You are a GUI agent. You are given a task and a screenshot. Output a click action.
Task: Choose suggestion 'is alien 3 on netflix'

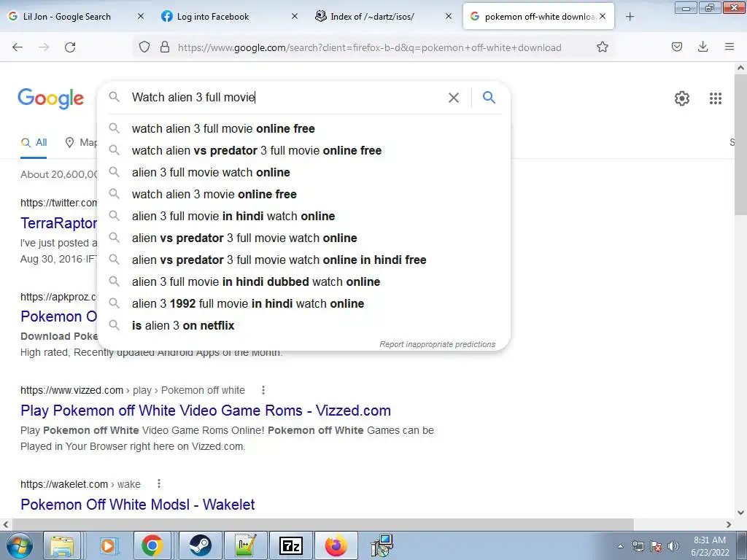click(304, 326)
